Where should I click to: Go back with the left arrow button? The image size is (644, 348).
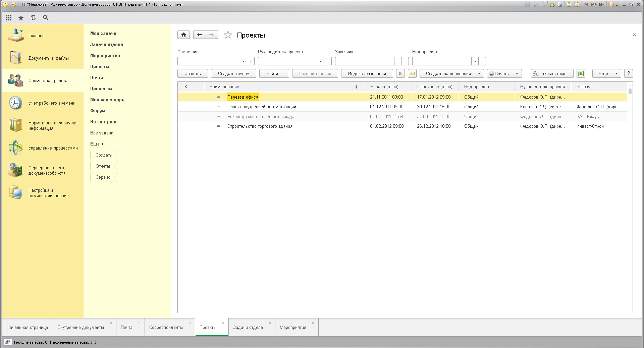tap(200, 35)
